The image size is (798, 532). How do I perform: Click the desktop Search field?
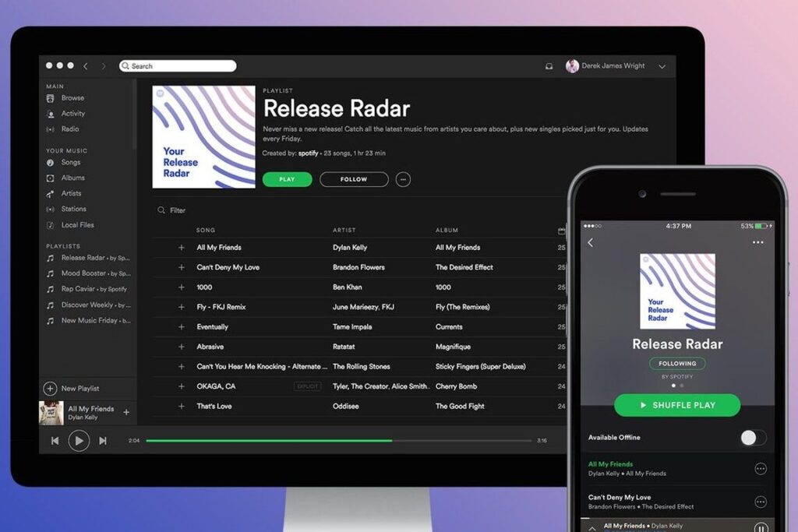[x=178, y=66]
